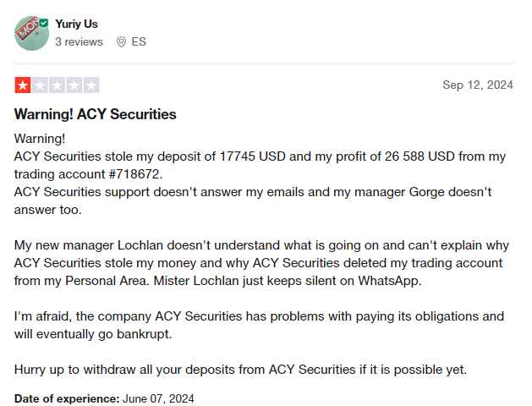The height and width of the screenshot is (406, 532).
Task: Open the Yuriy Us reviewer name
Action: pos(76,24)
